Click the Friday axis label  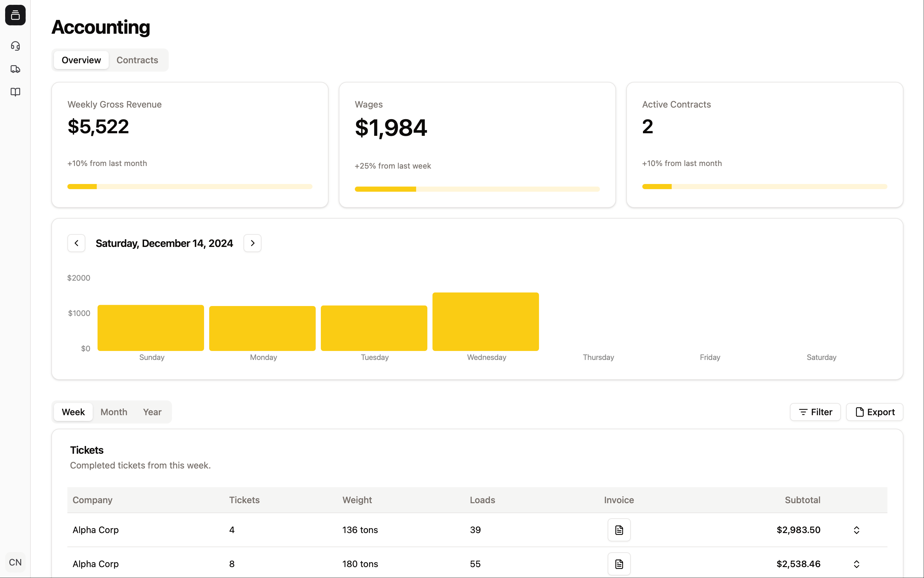click(710, 357)
